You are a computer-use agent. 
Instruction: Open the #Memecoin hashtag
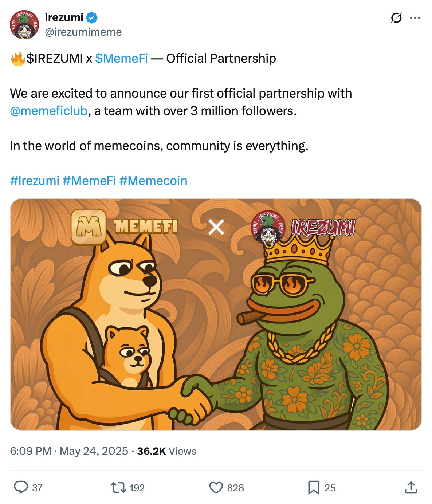[153, 181]
